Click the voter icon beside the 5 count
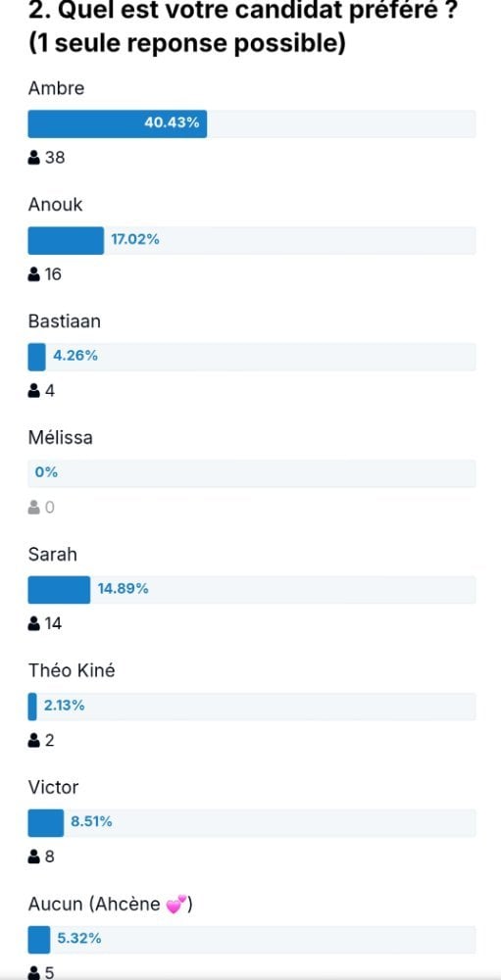Screen dimensions: 501x980 33,972
